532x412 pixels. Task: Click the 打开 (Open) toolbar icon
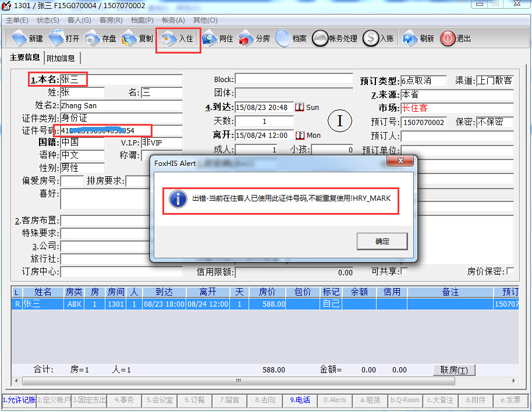click(57, 39)
